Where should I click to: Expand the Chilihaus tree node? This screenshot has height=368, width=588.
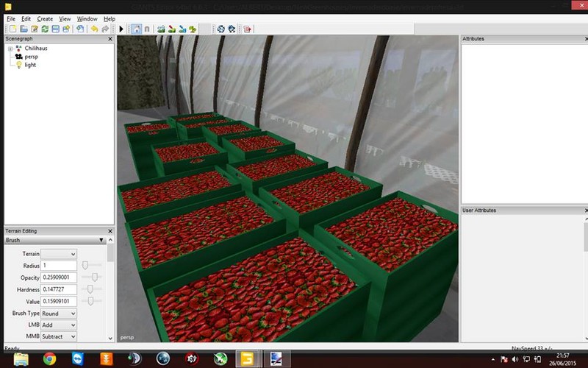pos(10,48)
